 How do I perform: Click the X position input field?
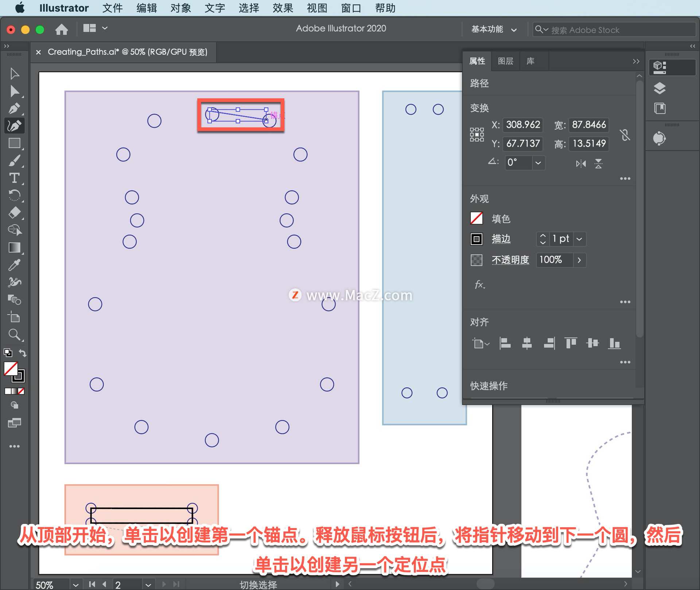(523, 125)
